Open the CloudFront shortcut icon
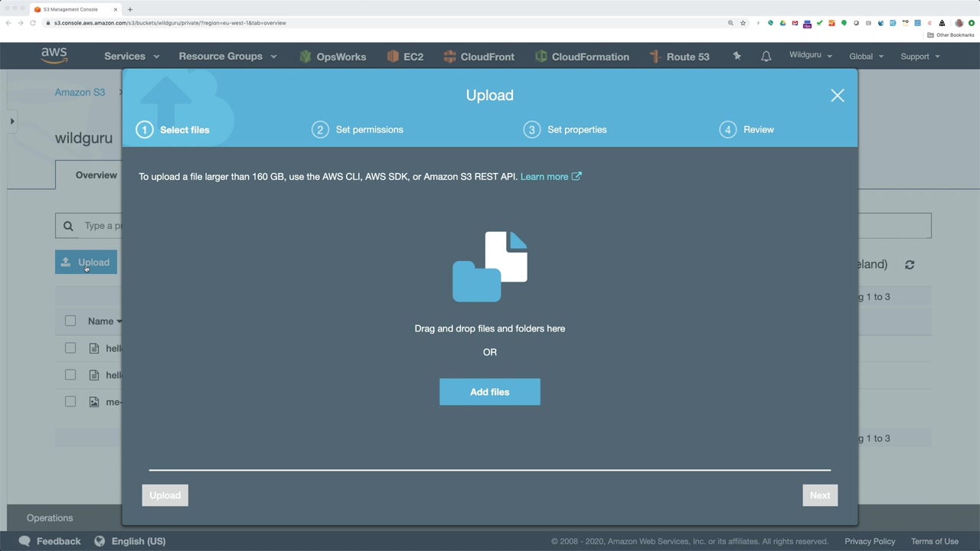980x551 pixels. pos(449,57)
